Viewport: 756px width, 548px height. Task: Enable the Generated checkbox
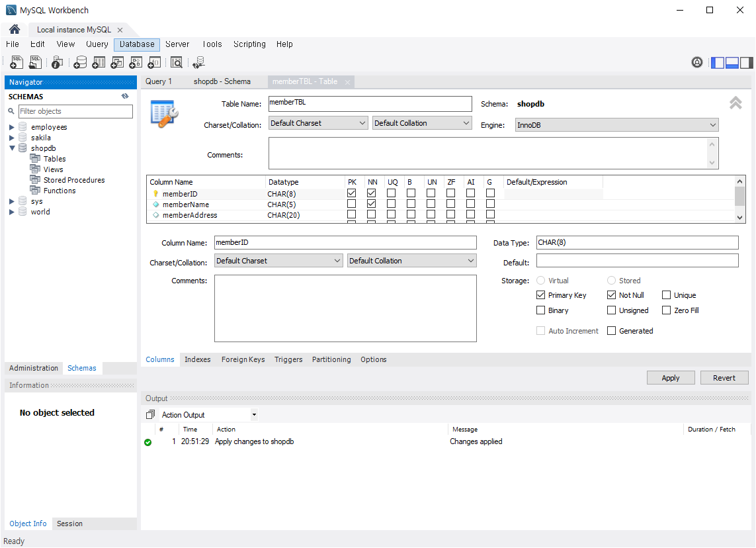point(611,330)
